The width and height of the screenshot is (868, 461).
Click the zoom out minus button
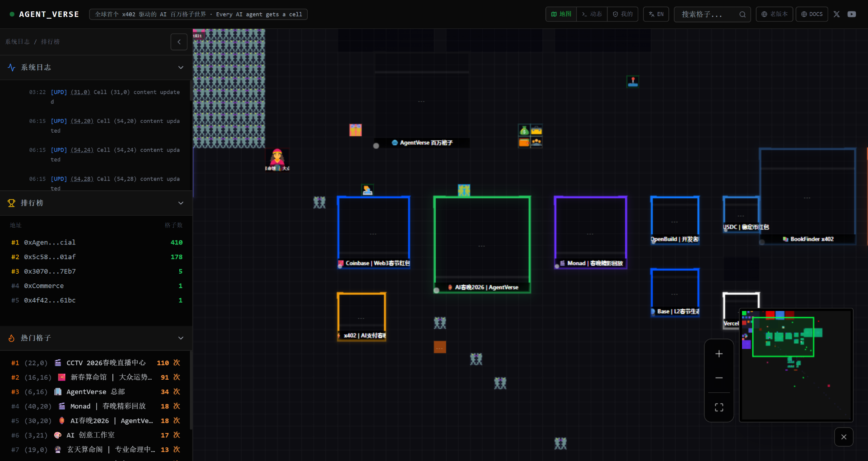point(719,378)
